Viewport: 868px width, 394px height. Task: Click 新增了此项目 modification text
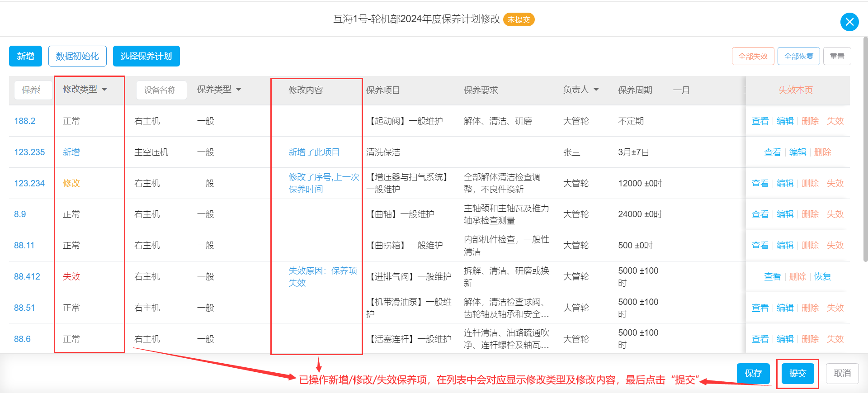point(314,152)
